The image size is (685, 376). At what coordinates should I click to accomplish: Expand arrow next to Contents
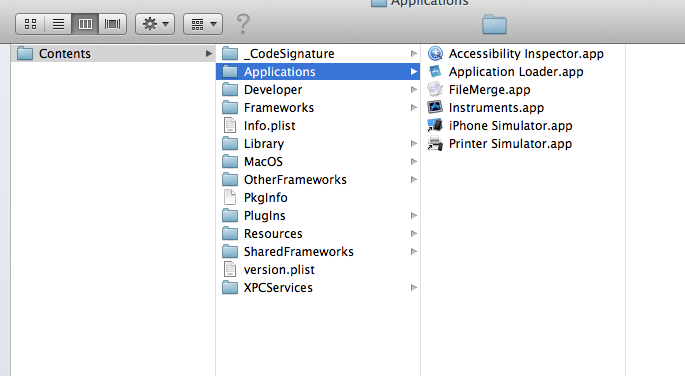click(x=209, y=53)
